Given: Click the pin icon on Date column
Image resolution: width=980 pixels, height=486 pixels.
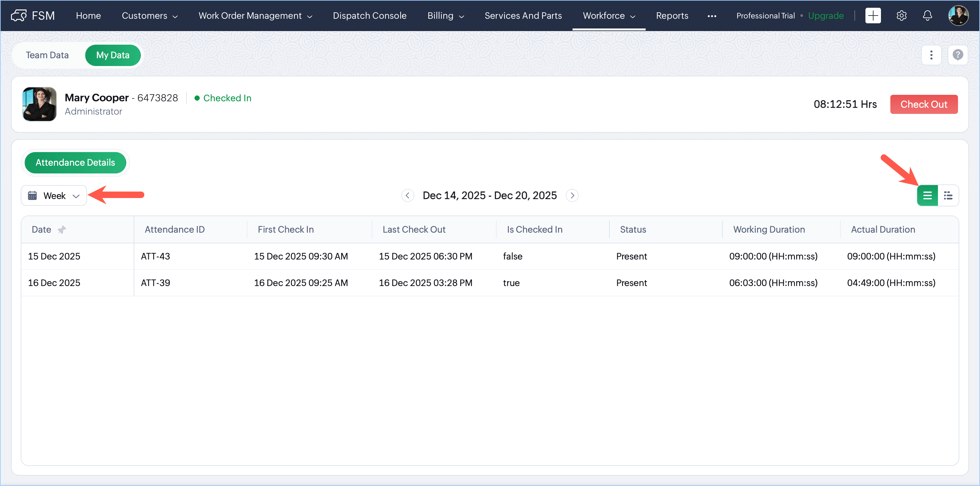Looking at the screenshot, I should pyautogui.click(x=61, y=230).
